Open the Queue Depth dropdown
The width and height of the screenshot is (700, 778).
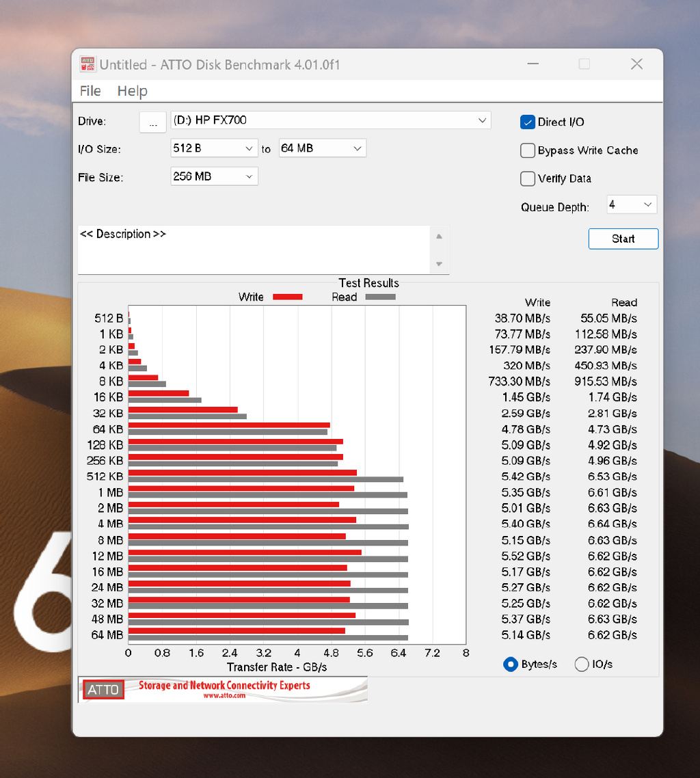(632, 204)
